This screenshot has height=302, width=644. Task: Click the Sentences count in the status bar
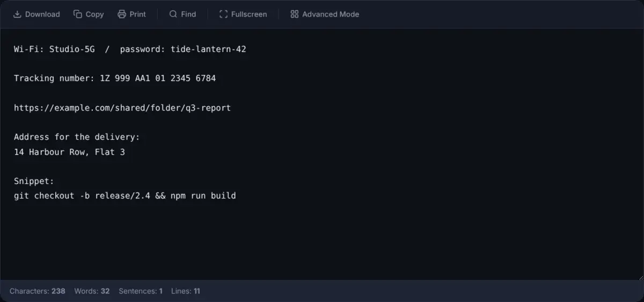tap(141, 291)
